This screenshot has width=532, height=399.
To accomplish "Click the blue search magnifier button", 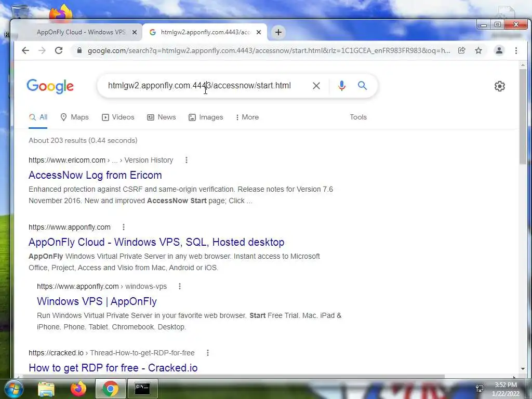I will click(x=362, y=86).
